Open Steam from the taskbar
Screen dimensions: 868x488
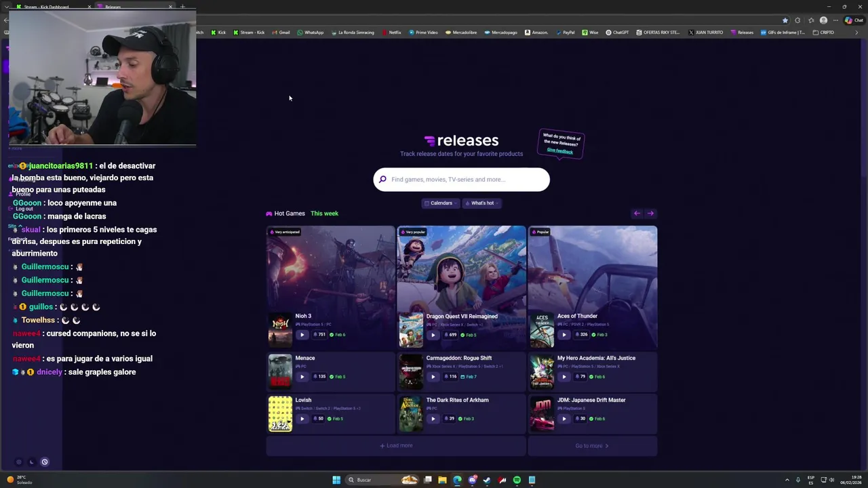(x=487, y=480)
